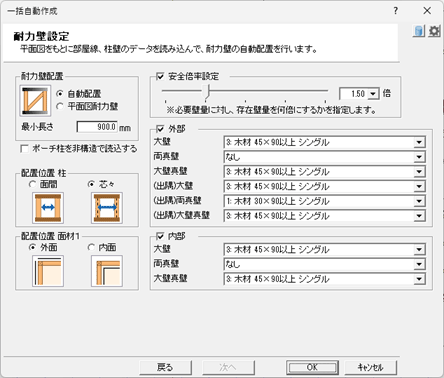
Task: Open (出隅)両真壁 dropdown
Action: pyautogui.click(x=419, y=201)
